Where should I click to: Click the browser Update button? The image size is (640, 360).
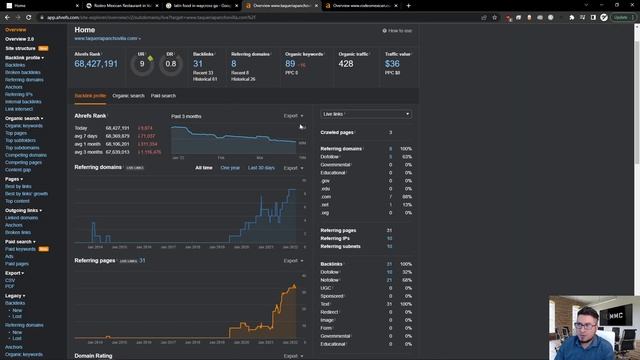[x=623, y=18]
